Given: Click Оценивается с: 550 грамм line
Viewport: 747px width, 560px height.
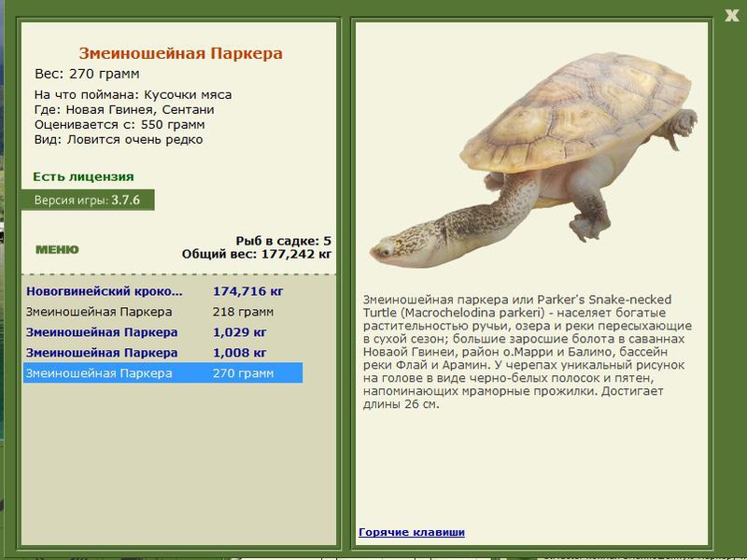Looking at the screenshot, I should (120, 125).
